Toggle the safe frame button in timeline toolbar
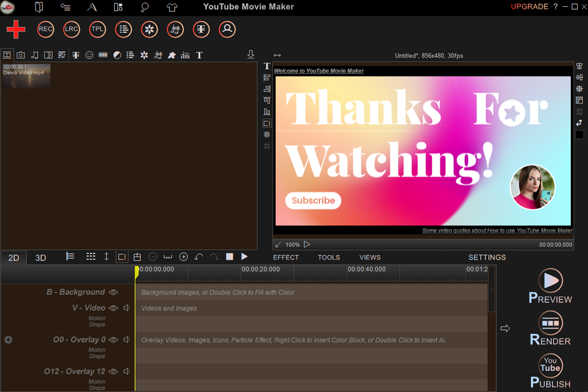The height and width of the screenshot is (392, 588). (x=122, y=257)
